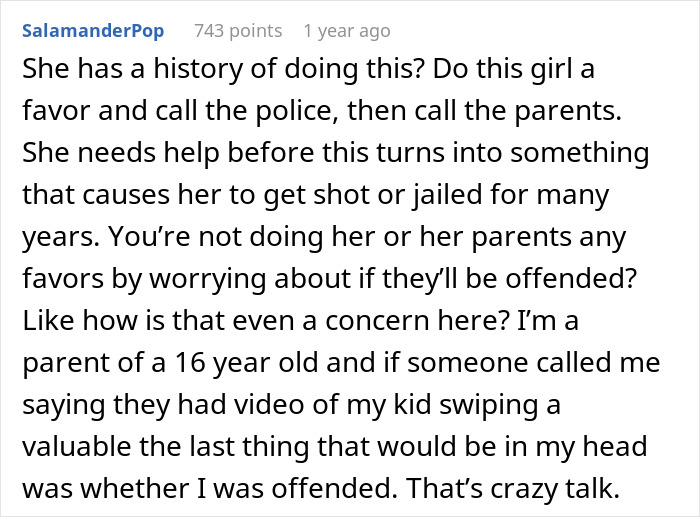Click the words 'Do this girl a' in first line
700x517 pixels.
[513, 69]
